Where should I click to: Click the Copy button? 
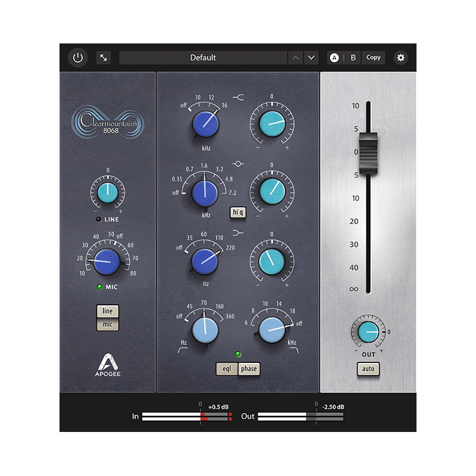(x=373, y=57)
